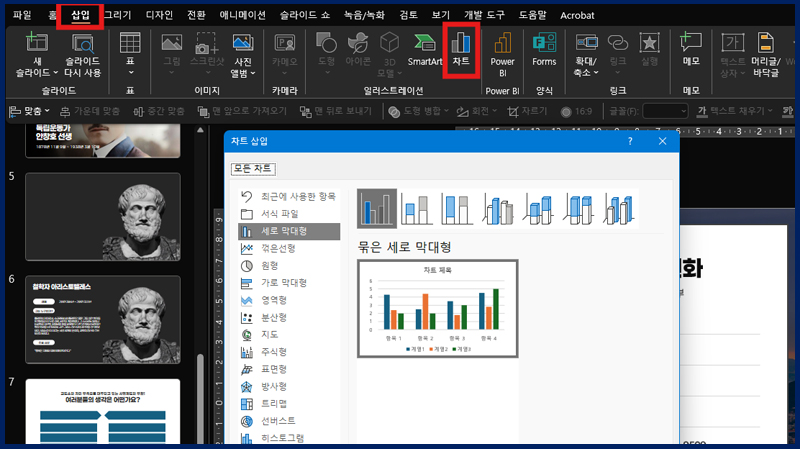
Task: Open the Insert (삽입) ribbon tab
Action: pos(80,15)
